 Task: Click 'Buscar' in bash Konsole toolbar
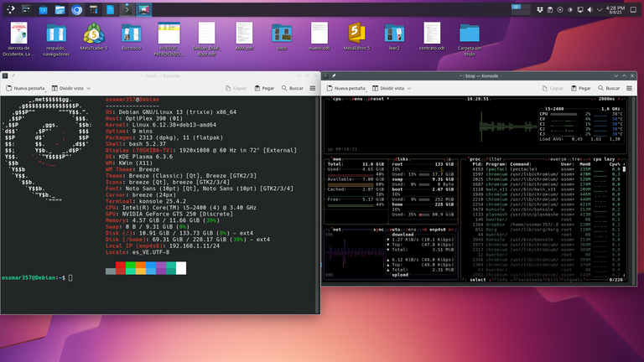pos(293,88)
